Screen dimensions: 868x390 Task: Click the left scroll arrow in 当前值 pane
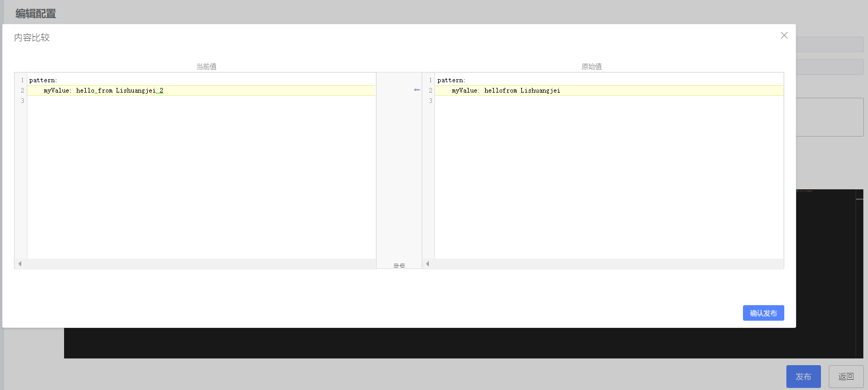20,264
